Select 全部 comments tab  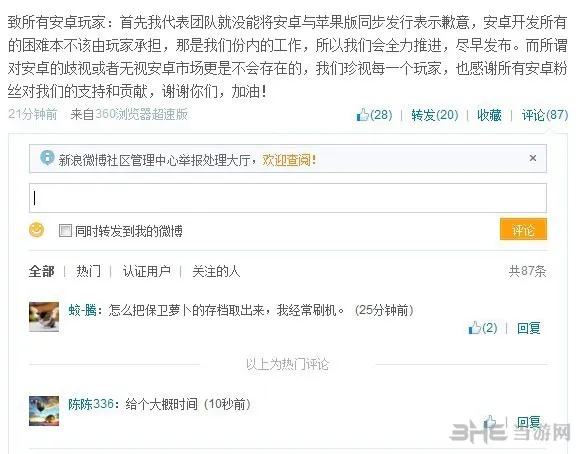[x=41, y=272]
